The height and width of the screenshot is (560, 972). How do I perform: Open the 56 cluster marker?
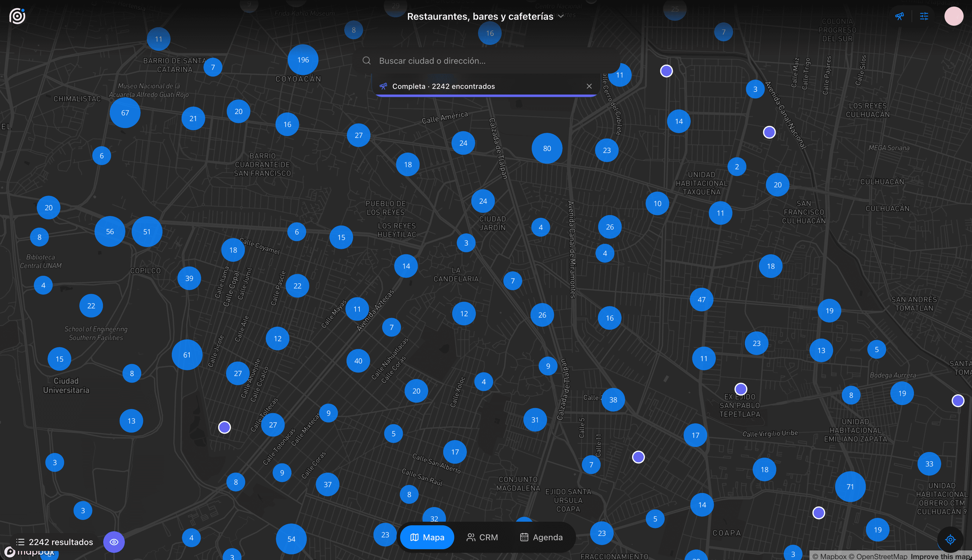pos(110,232)
